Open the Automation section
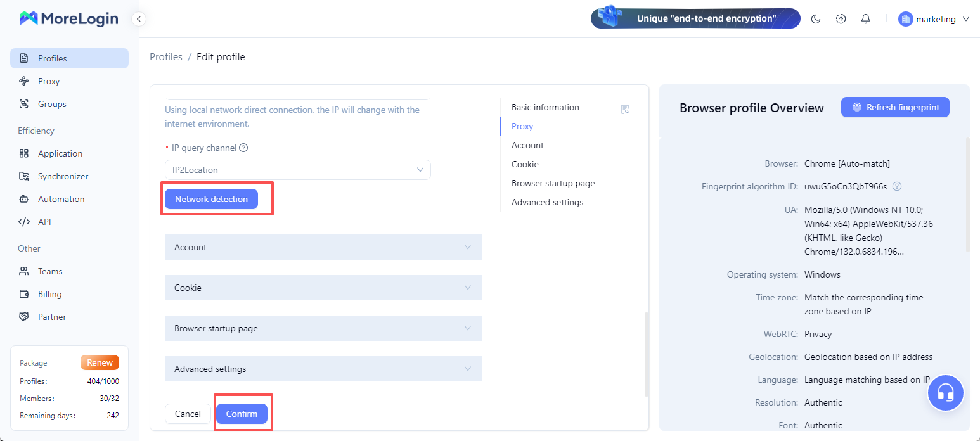This screenshot has height=441, width=980. [x=60, y=198]
